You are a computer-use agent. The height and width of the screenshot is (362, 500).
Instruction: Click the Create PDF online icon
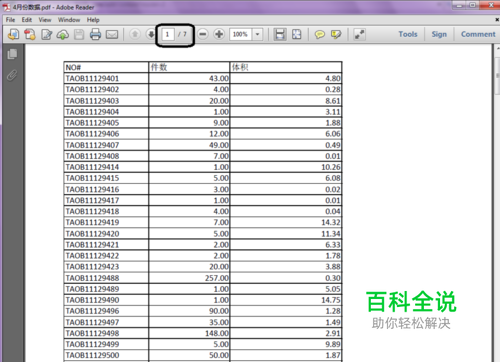(13, 34)
